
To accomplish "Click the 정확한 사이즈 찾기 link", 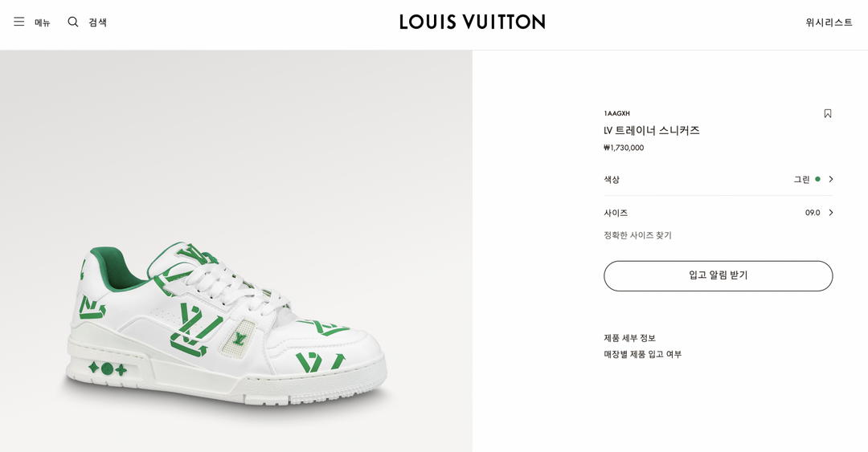I will pyautogui.click(x=637, y=235).
